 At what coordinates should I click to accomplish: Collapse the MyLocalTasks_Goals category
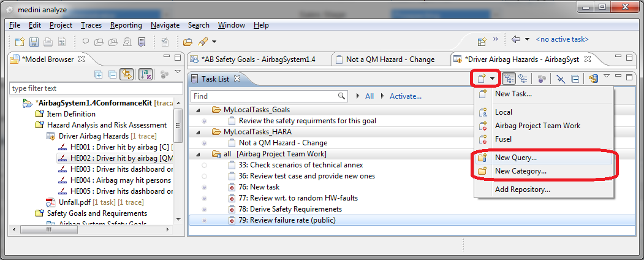[x=198, y=110]
